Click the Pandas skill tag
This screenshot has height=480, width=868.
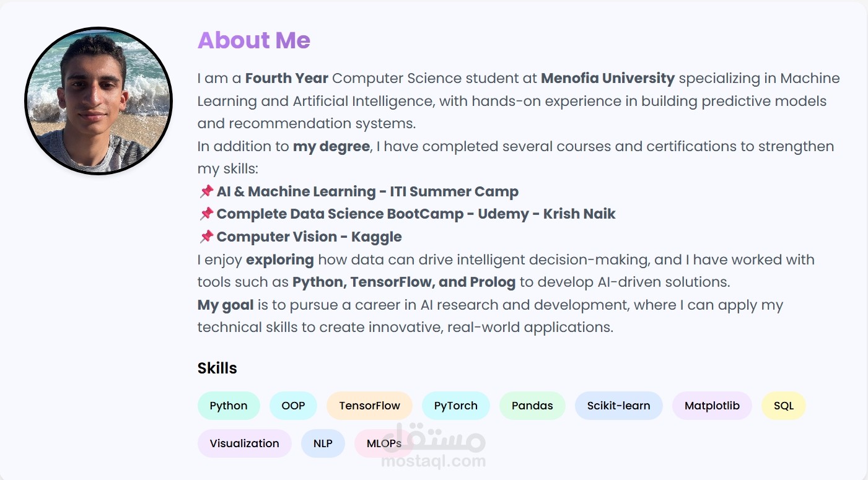pos(532,406)
